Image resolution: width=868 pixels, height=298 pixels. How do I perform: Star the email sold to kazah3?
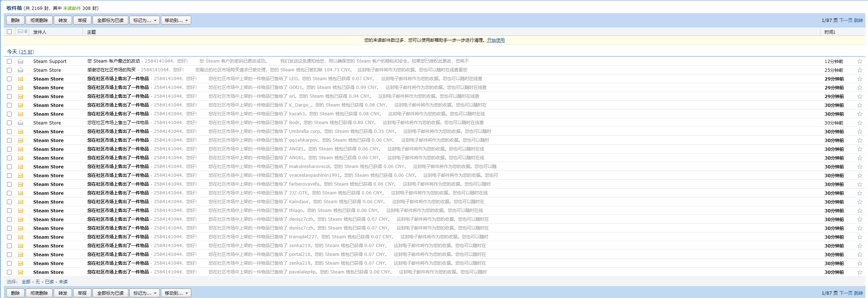click(x=860, y=114)
